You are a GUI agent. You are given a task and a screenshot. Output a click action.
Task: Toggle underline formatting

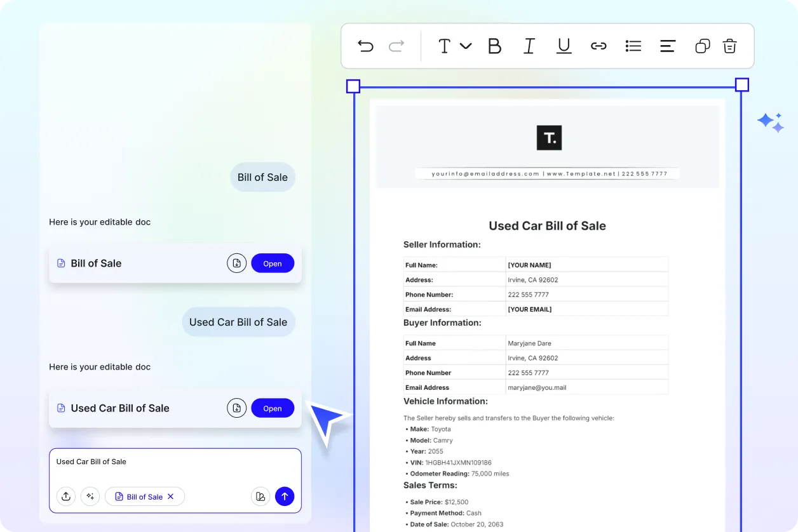(x=564, y=46)
